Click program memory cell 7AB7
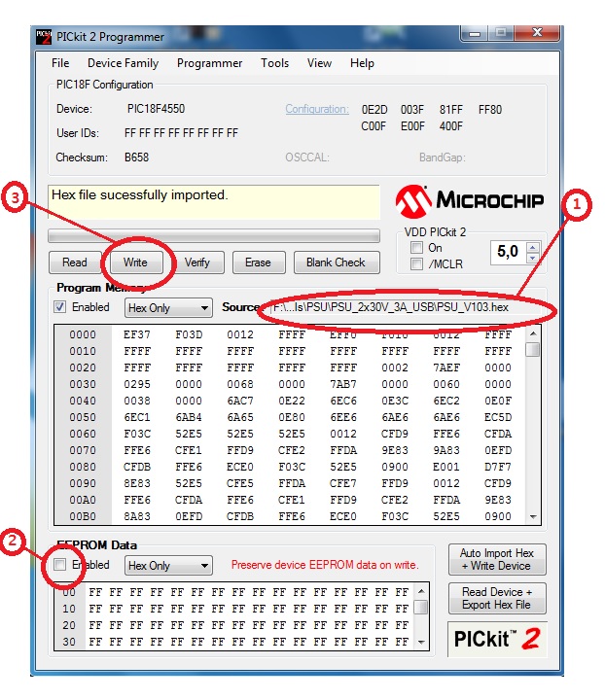Viewport: 605px width, 700px height. [343, 384]
